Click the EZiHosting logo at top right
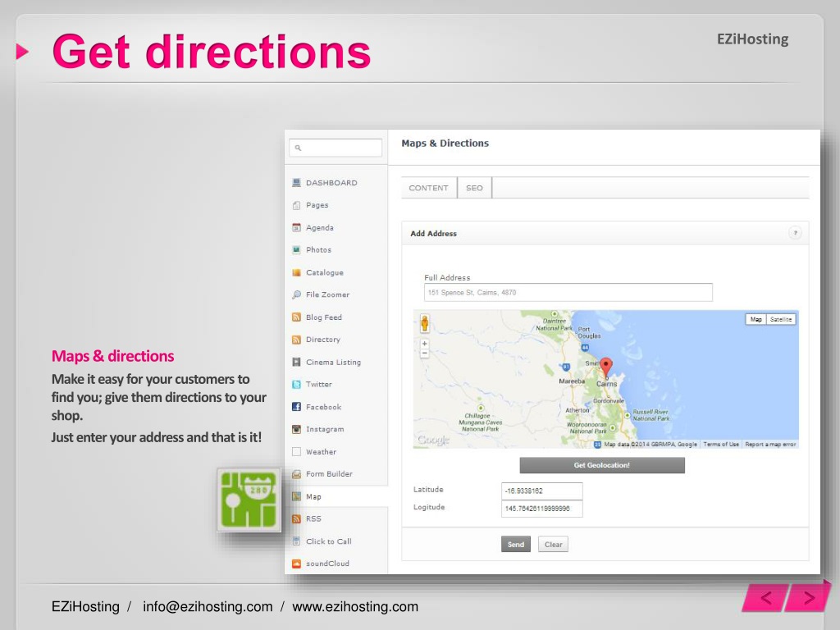Viewport: 840px width, 630px height. [x=753, y=39]
